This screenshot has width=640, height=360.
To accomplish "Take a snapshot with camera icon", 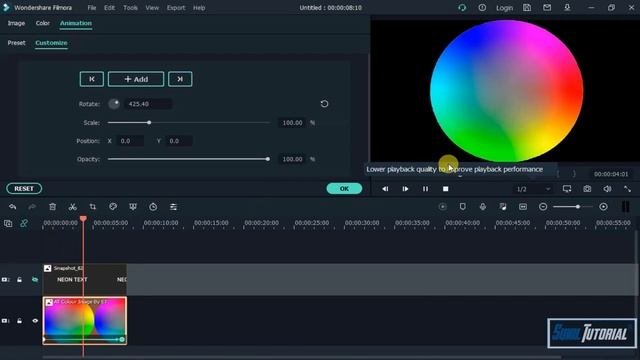I will (x=587, y=189).
